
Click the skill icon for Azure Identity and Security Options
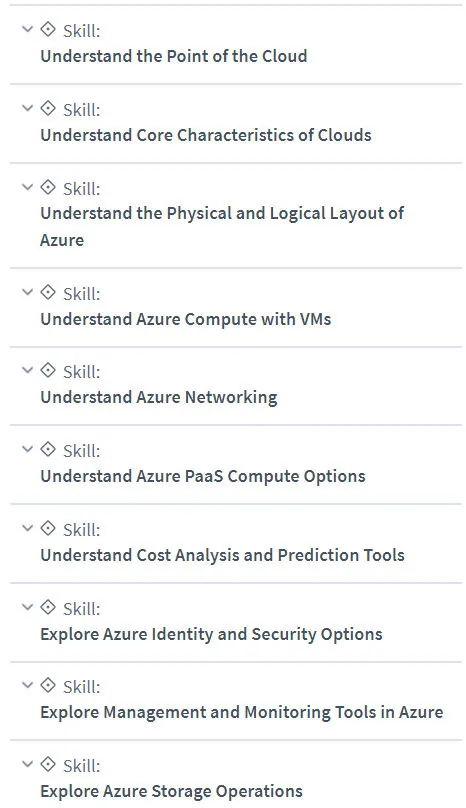[48, 607]
